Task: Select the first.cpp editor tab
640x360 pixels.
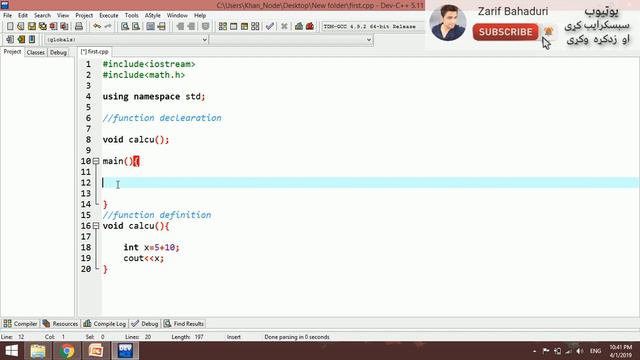Action: pyautogui.click(x=94, y=52)
